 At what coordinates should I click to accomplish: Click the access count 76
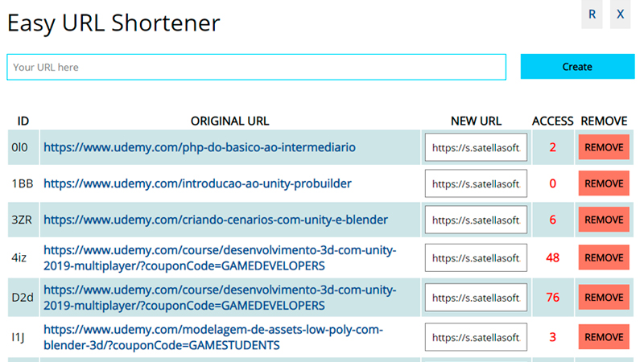click(x=553, y=298)
